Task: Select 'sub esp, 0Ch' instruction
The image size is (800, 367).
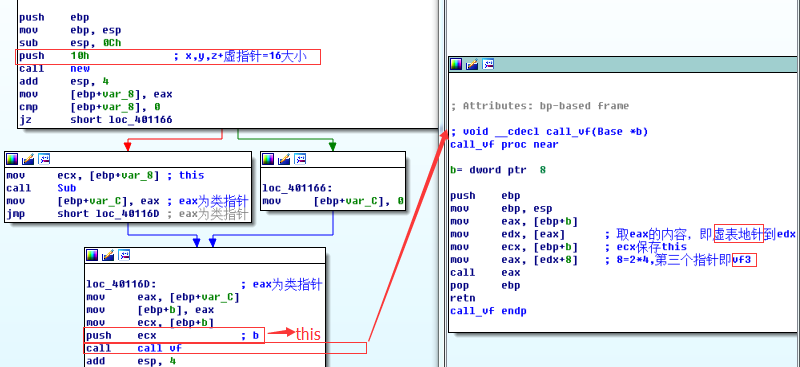Action: click(x=70, y=43)
